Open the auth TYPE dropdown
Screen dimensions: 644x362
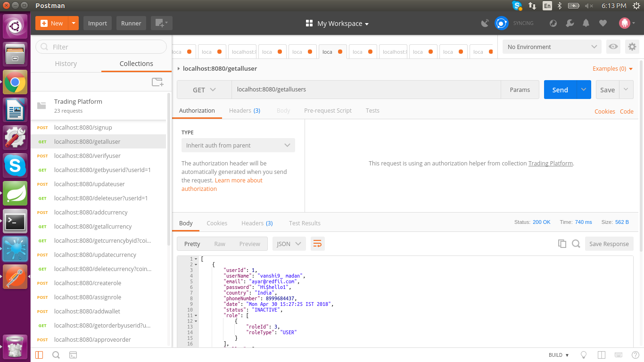[238, 145]
